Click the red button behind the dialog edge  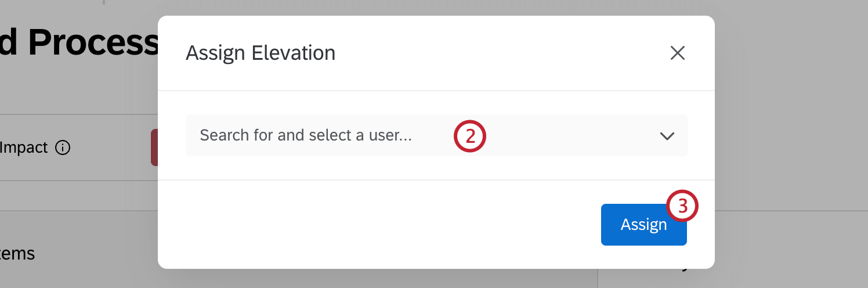click(x=154, y=147)
